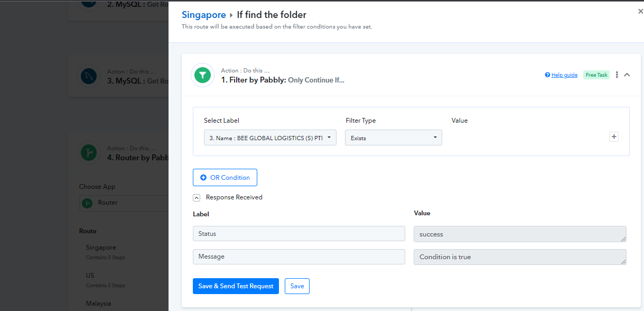Viewport: 644px width, 311px height.
Task: Click the green Filter by Pabbly funnel icon
Action: click(x=202, y=76)
